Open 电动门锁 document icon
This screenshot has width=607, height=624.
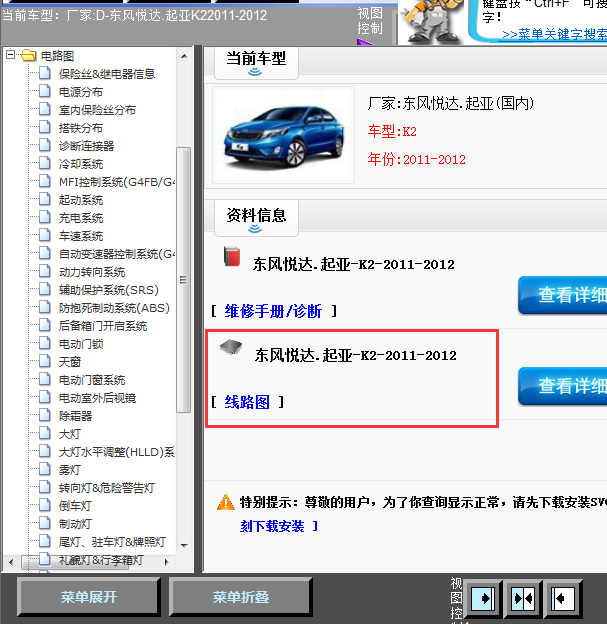[x=45, y=343]
